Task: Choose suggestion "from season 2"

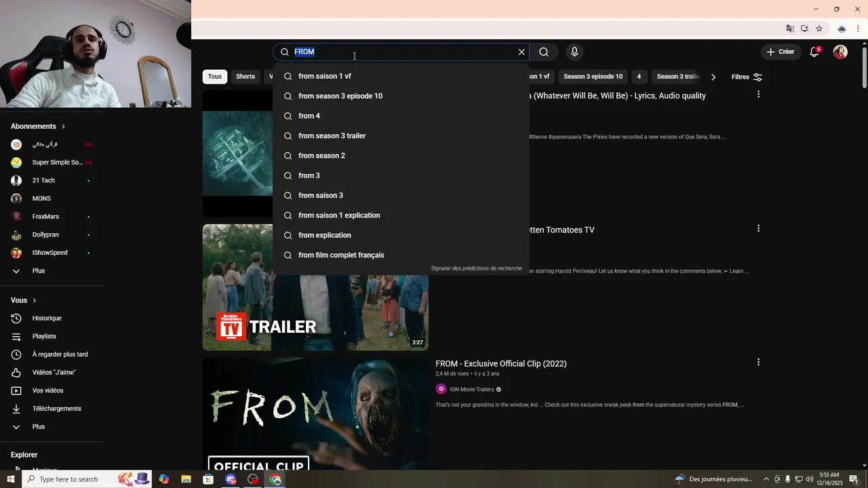Action: 401,156
